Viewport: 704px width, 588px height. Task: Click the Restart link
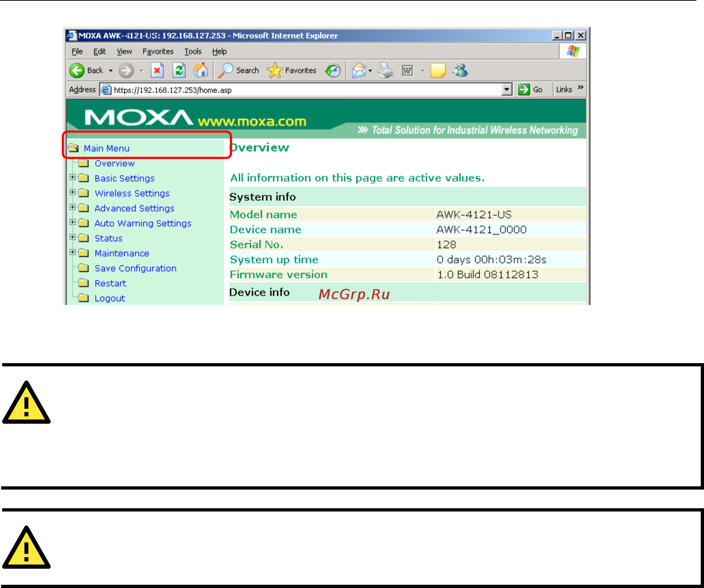[x=110, y=283]
